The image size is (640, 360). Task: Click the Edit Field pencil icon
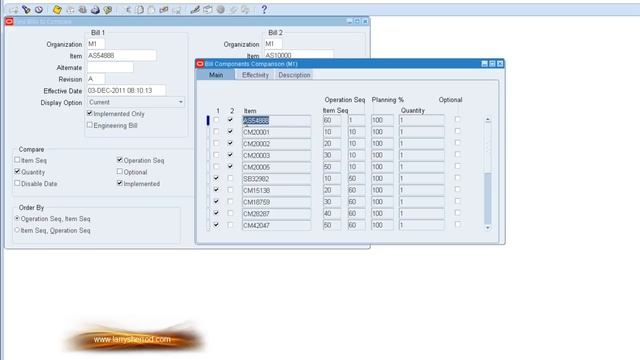click(x=195, y=9)
